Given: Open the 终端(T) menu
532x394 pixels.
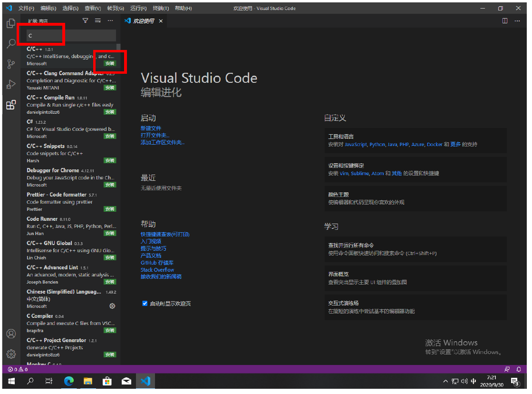Looking at the screenshot, I should point(160,9).
